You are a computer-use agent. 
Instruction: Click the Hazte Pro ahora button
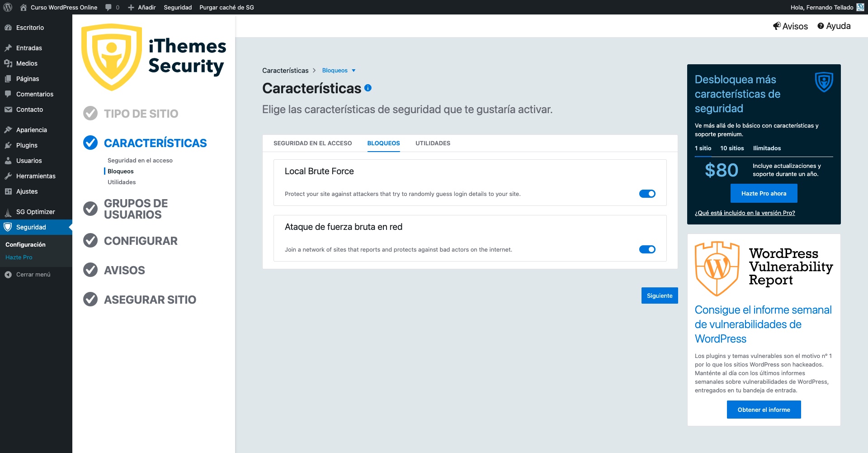click(764, 193)
